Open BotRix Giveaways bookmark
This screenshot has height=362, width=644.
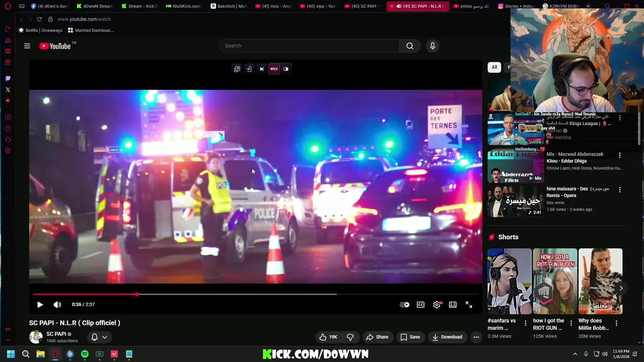(x=40, y=30)
